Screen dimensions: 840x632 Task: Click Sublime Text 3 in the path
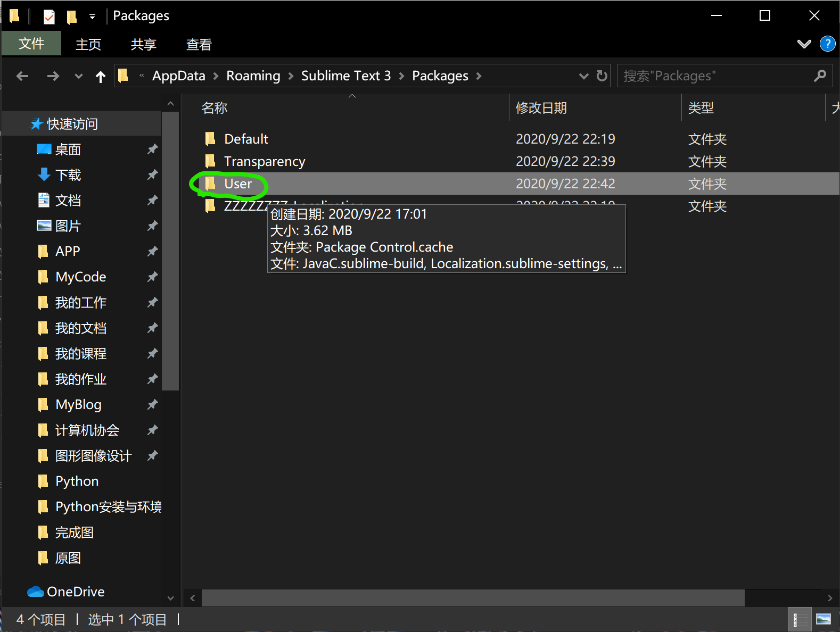(x=346, y=76)
